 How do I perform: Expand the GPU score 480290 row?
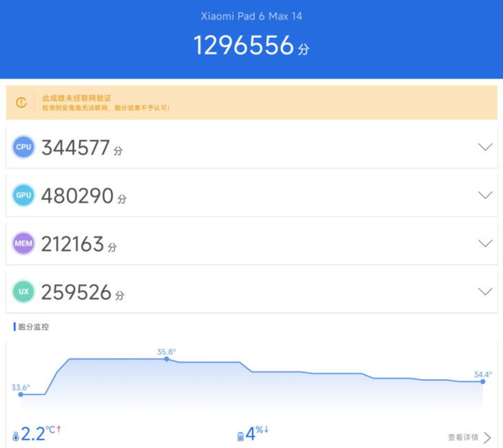click(485, 195)
